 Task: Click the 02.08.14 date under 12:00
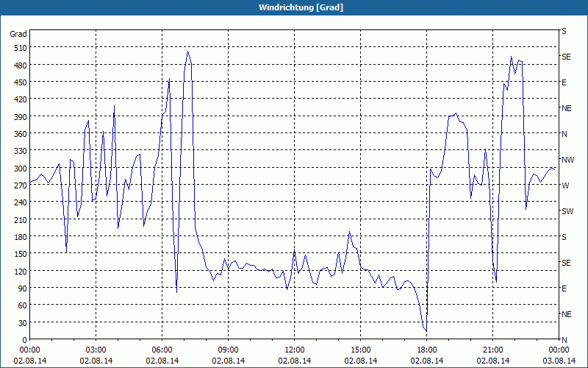point(295,361)
